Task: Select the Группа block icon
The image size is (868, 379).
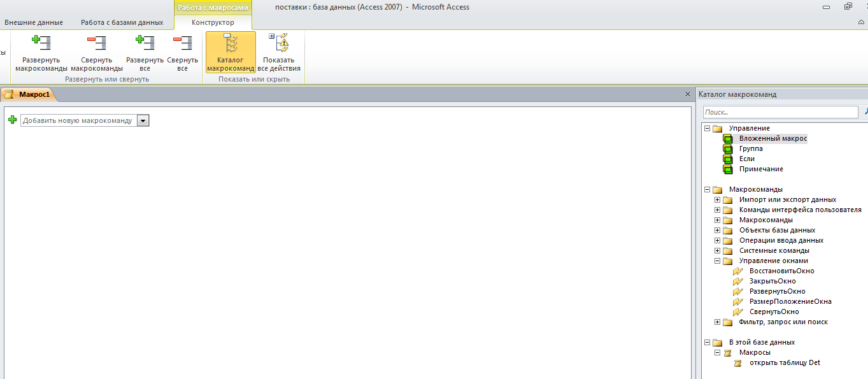Action: (728, 148)
